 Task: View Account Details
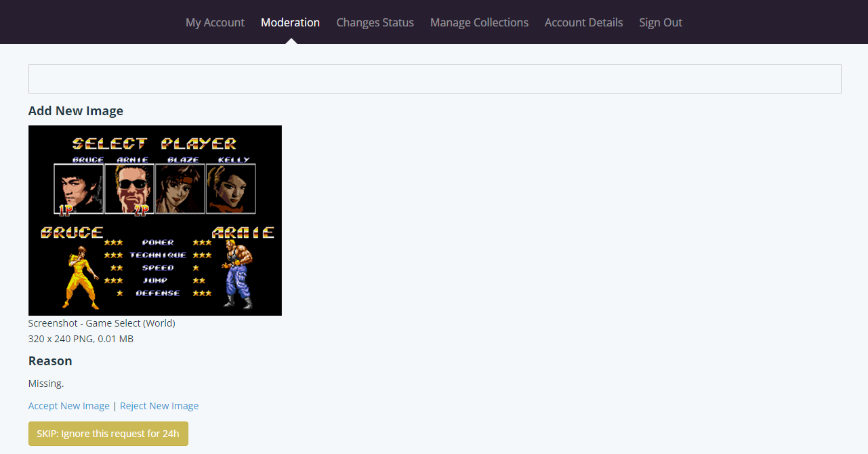583,22
